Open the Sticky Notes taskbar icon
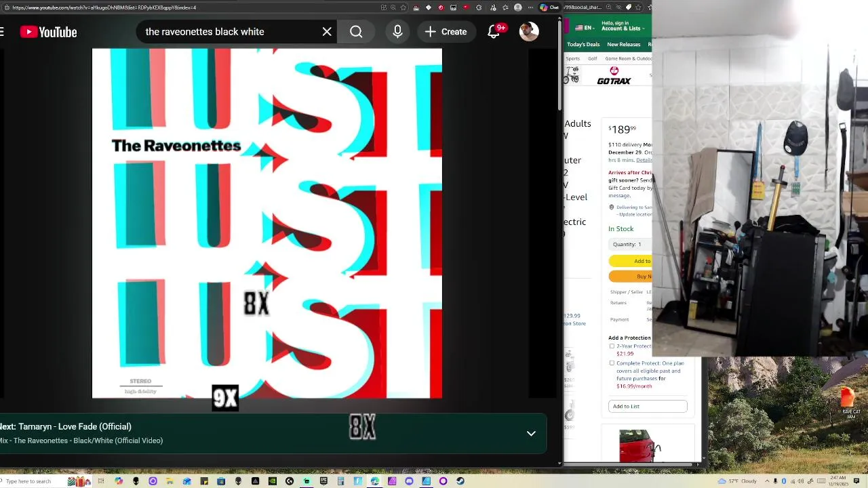 tap(203, 481)
